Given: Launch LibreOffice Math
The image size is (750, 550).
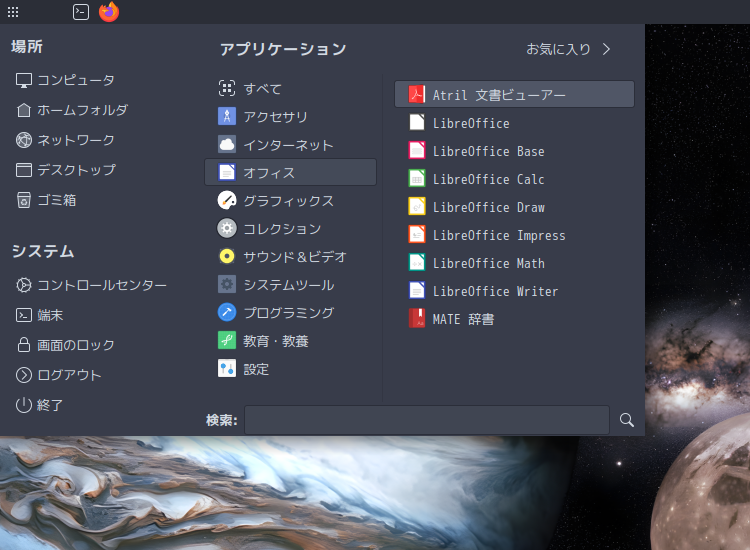Looking at the screenshot, I should pyautogui.click(x=514, y=263).
